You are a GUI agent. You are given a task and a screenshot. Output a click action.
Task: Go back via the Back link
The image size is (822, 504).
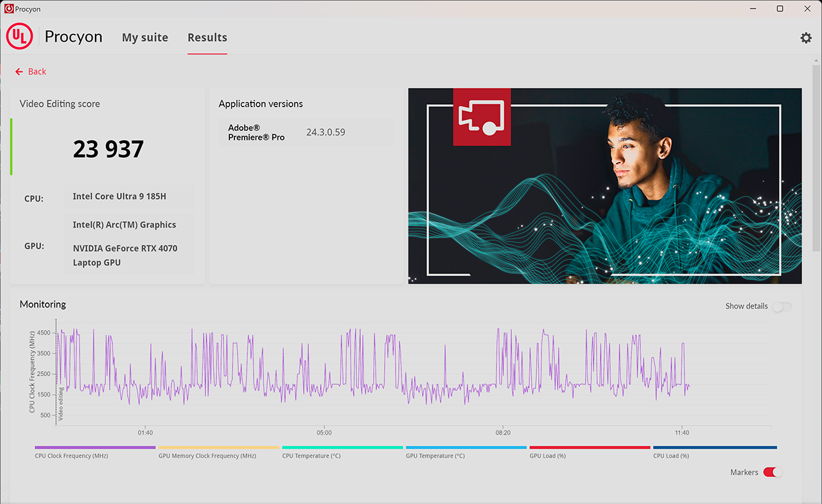(x=37, y=71)
